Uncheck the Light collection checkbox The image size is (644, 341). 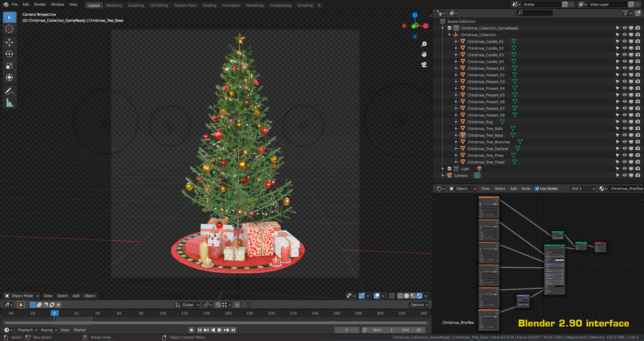pos(449,169)
